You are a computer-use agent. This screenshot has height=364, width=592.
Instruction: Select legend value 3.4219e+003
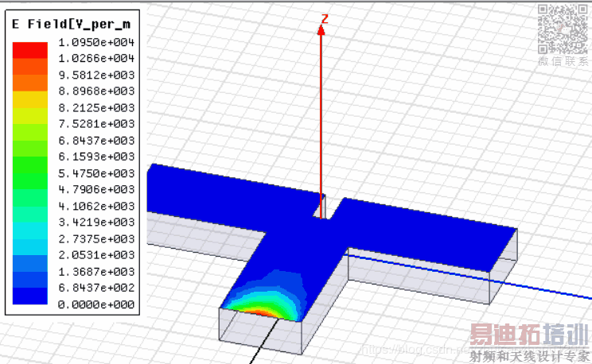tap(96, 223)
